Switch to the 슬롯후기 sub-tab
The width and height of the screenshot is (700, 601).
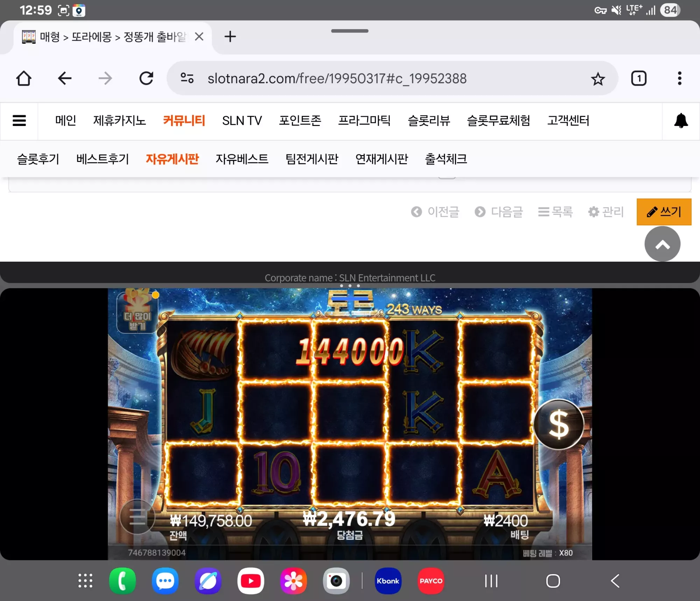(x=38, y=159)
